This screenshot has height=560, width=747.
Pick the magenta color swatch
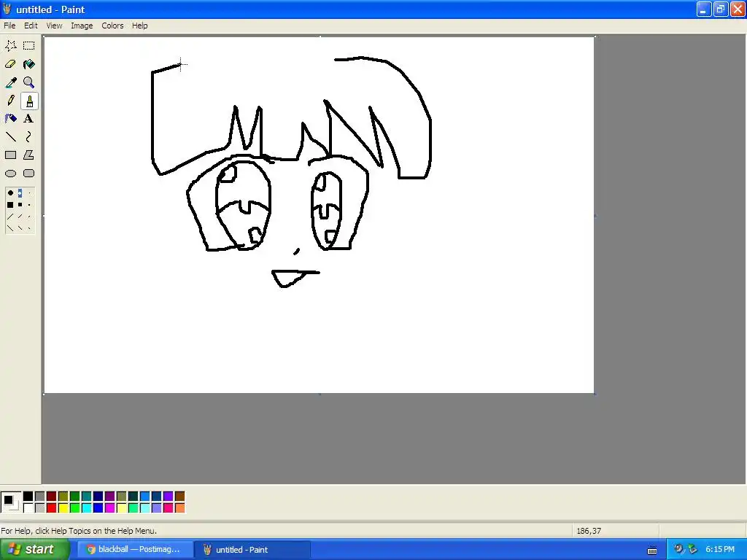tap(109, 508)
